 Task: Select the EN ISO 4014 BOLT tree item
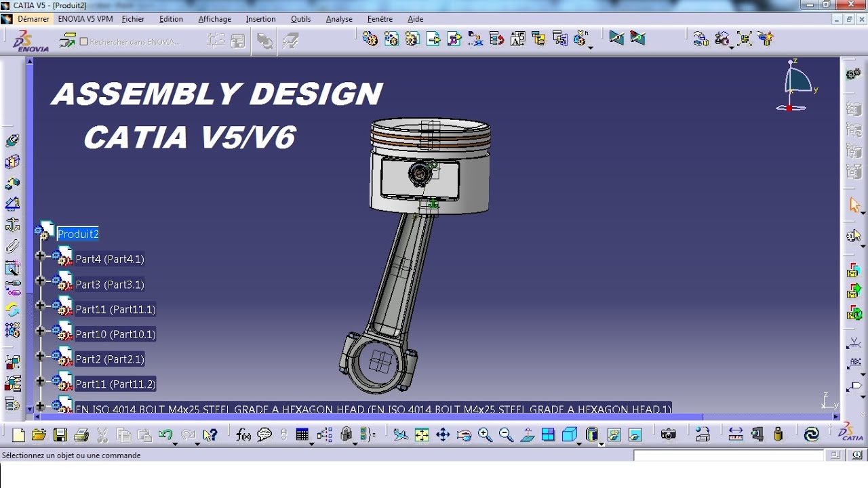click(373, 409)
